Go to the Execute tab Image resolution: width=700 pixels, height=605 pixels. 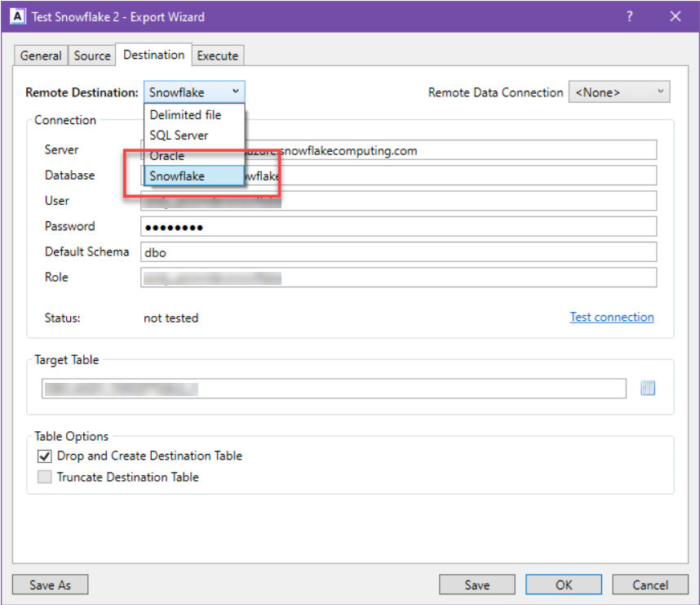218,56
